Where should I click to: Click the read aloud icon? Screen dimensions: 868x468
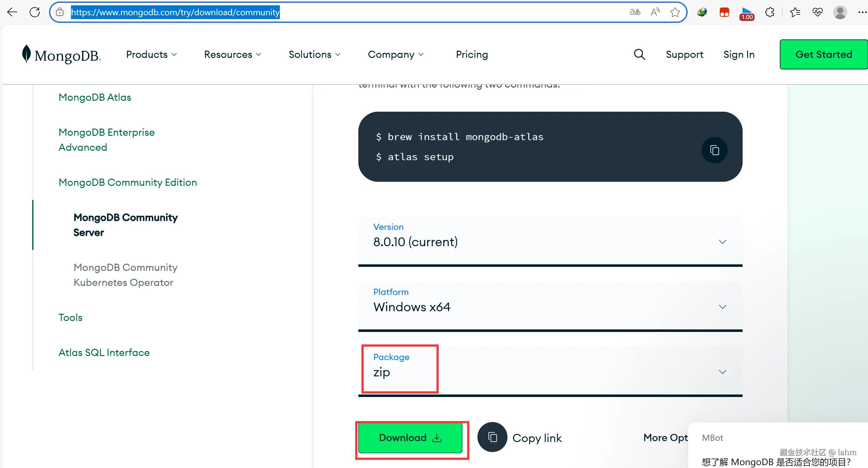655,13
